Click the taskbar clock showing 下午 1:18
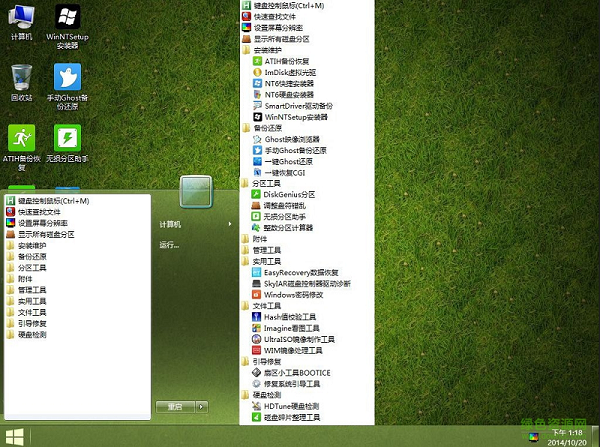The image size is (600, 447). tap(567, 437)
